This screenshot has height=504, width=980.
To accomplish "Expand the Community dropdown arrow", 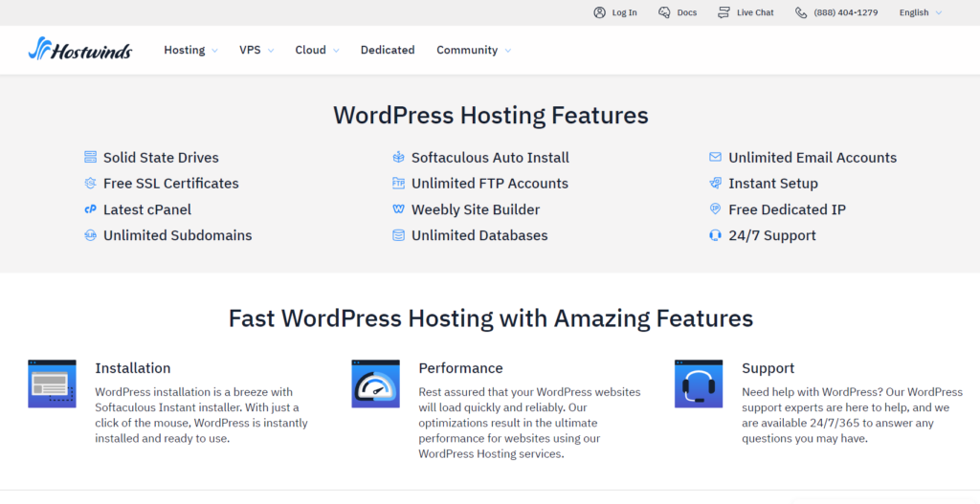I will (507, 51).
